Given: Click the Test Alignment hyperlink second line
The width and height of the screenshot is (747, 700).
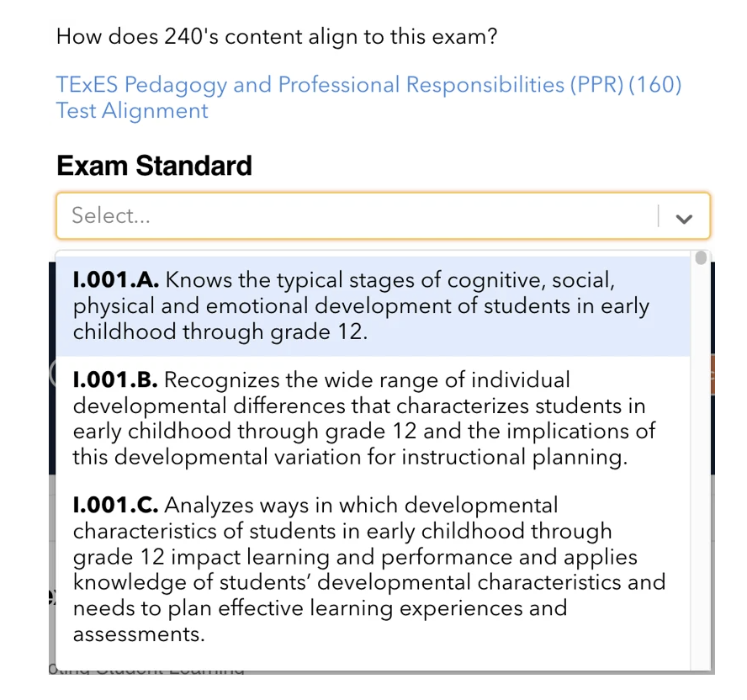Looking at the screenshot, I should [x=131, y=111].
